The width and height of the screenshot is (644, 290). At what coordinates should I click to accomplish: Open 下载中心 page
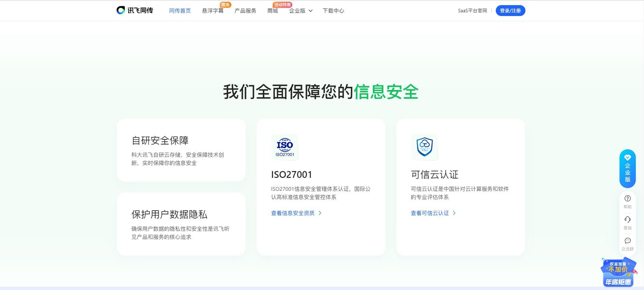click(x=333, y=11)
